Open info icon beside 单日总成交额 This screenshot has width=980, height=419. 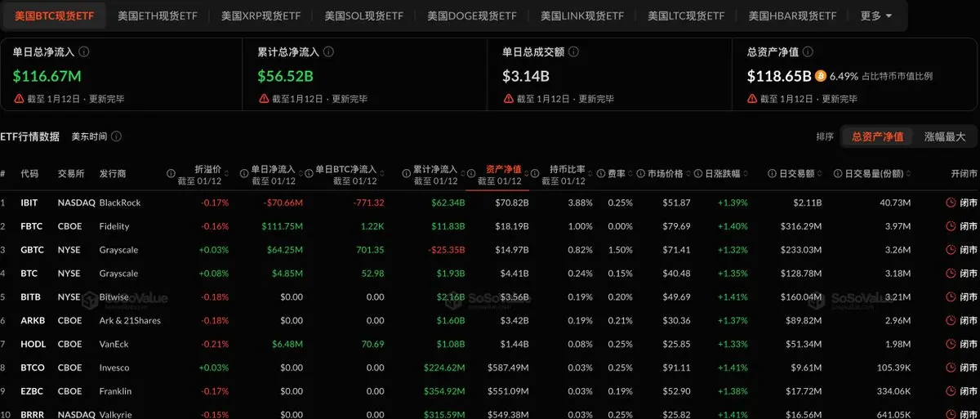pos(573,51)
